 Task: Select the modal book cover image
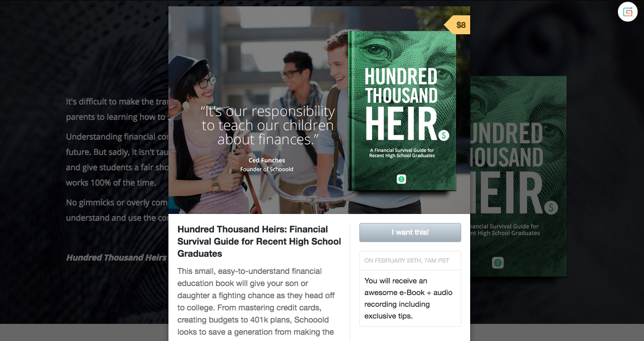402,110
